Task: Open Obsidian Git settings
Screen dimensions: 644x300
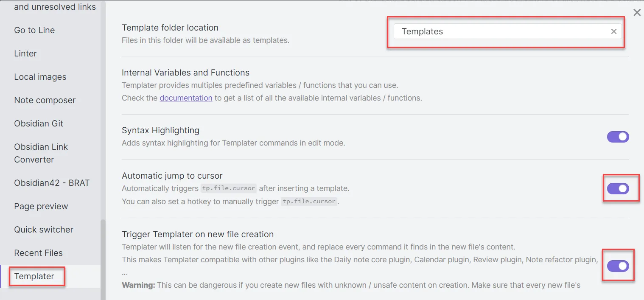Action: 39,123
